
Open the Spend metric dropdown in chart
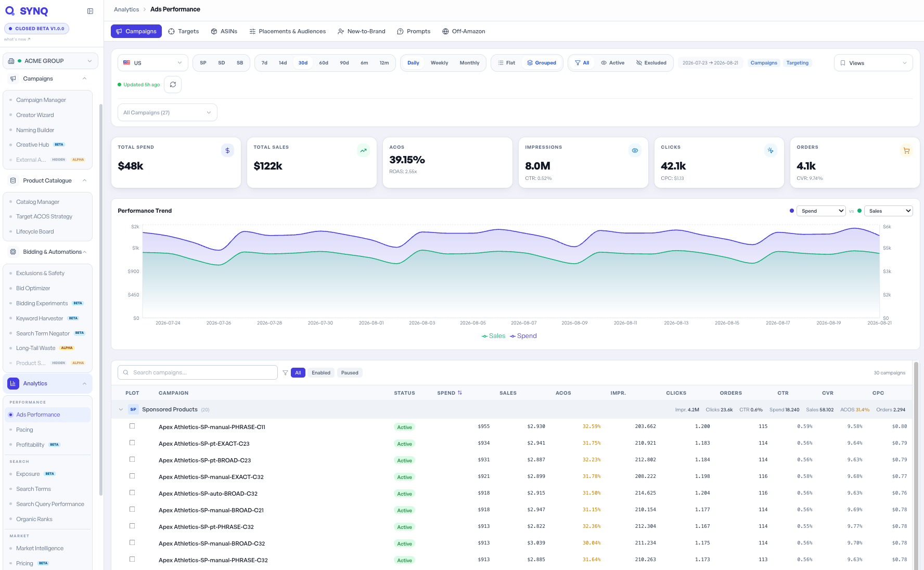[x=821, y=211]
